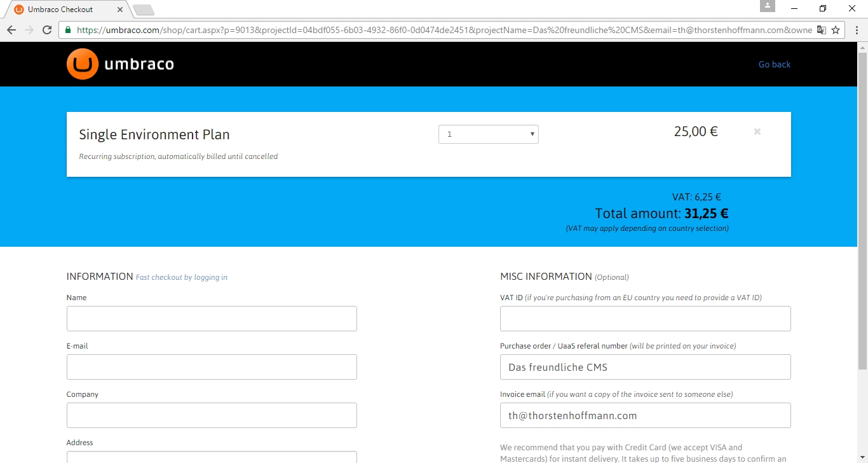Remove Single Environment Plan with X icon
868x463 pixels.
[x=757, y=132]
